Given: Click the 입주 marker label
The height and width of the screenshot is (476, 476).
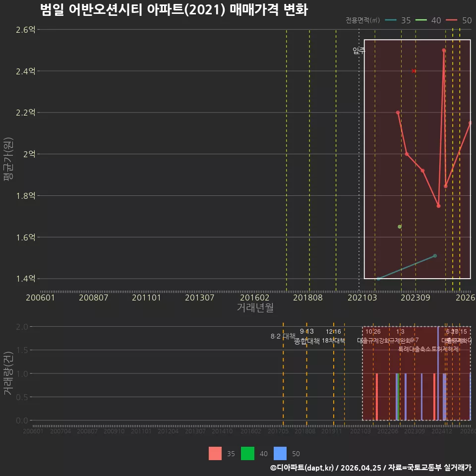Looking at the screenshot, I should 359,51.
